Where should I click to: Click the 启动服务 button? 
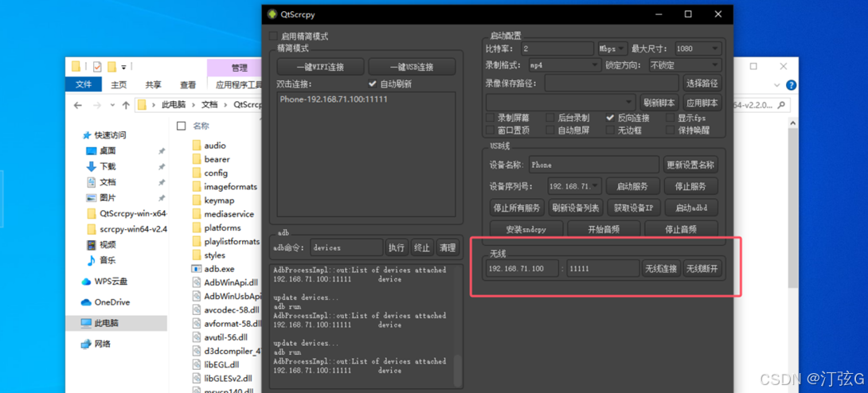[631, 186]
